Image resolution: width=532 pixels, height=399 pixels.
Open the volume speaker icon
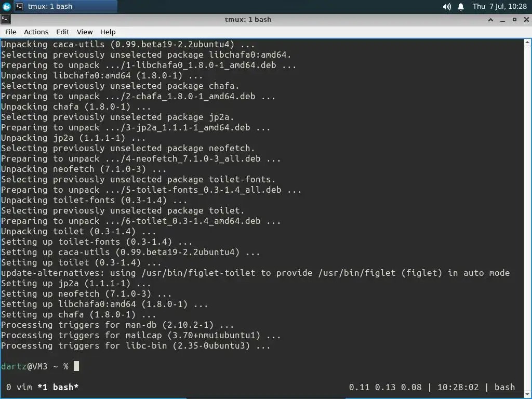tap(447, 6)
